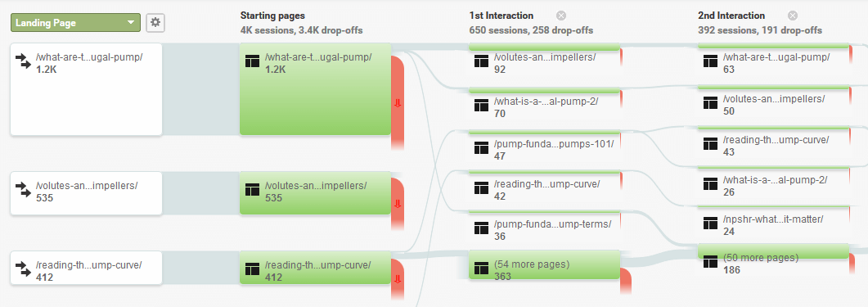The width and height of the screenshot is (868, 307).
Task: Select the /what-are-t...ugal-pump/ landing page entry arrows icon
Action: point(23,61)
